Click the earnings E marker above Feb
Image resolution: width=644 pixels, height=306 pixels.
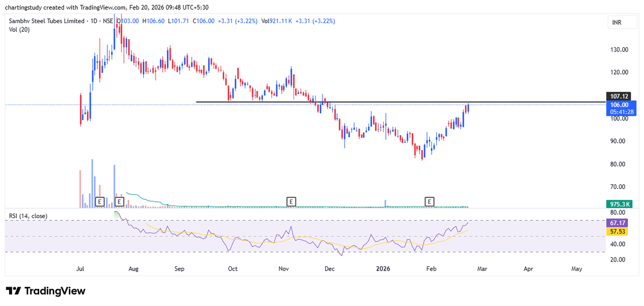429,201
